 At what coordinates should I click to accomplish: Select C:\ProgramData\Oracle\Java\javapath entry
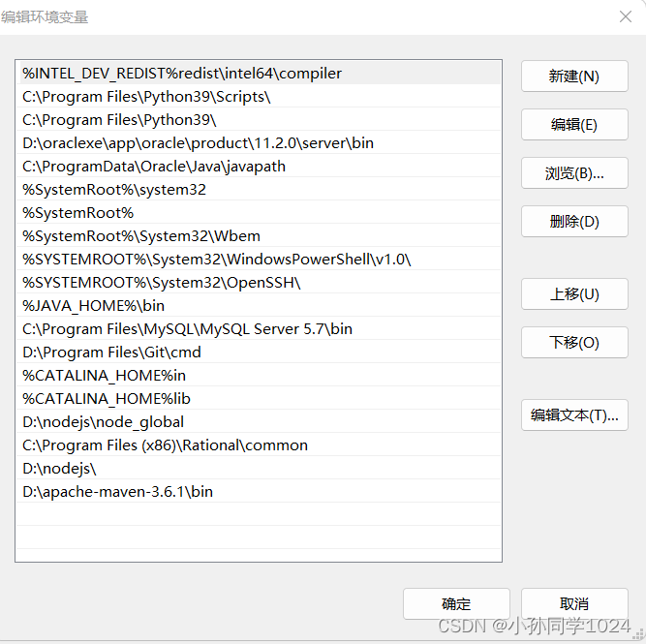point(259,166)
